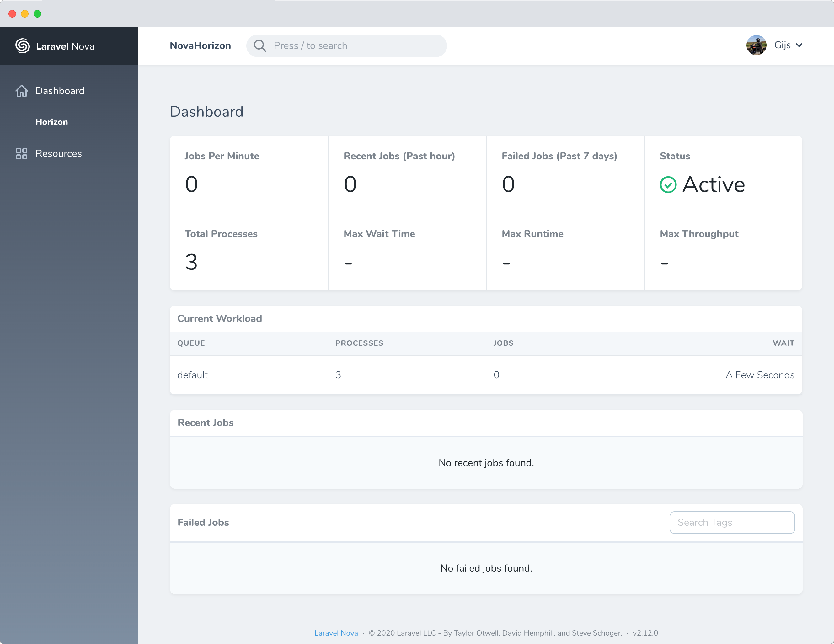Click the Laravel Nova logo icon
Viewport: 834px width, 644px height.
[22, 45]
